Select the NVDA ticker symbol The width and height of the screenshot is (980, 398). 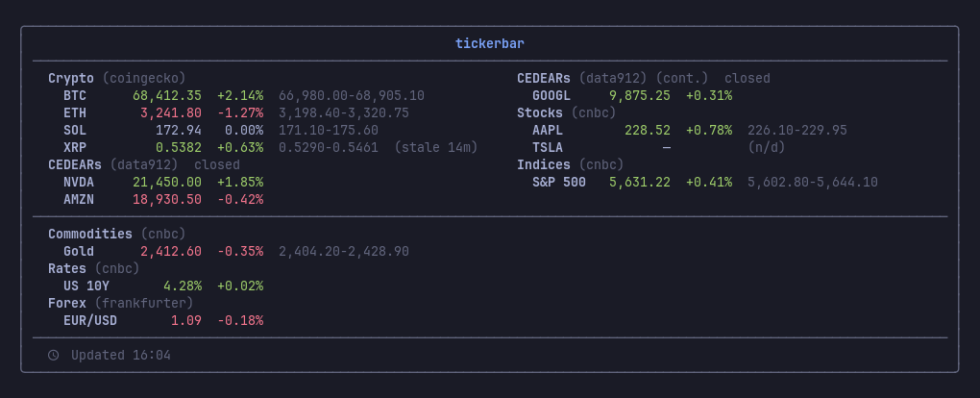[79, 182]
